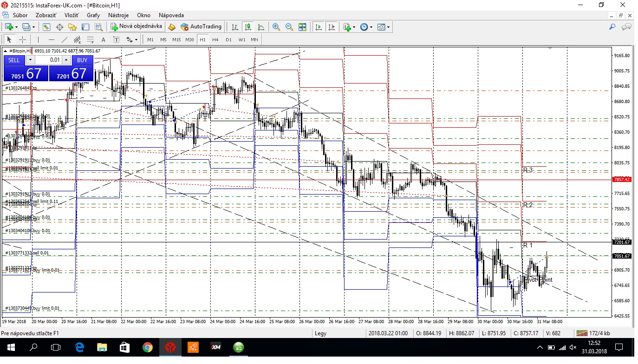Select the H1 timeframe button
Image resolution: width=638 pixels, height=364 pixels.
click(202, 39)
